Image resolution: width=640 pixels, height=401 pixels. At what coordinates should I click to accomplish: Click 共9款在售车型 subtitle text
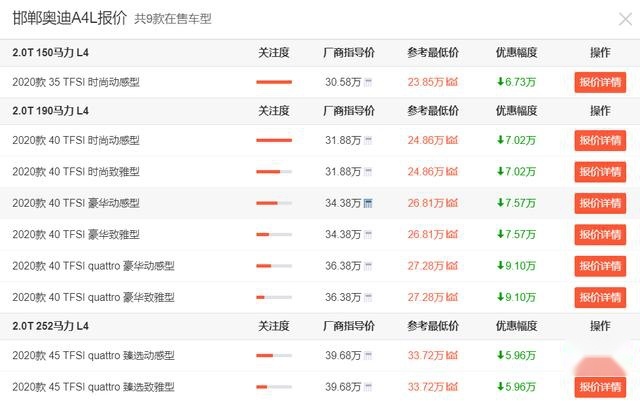tap(173, 19)
